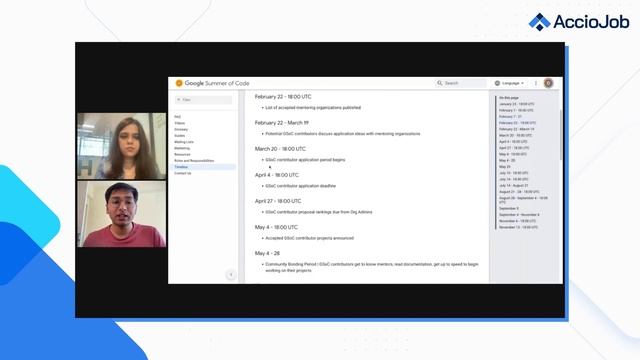Image resolution: width=640 pixels, height=360 pixels.
Task: Collapse the left sidebar with arrow button
Action: click(x=231, y=275)
